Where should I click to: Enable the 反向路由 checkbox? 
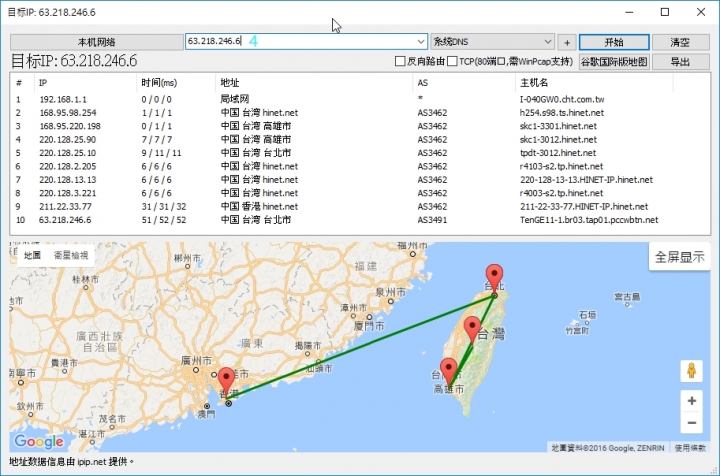pyautogui.click(x=400, y=62)
